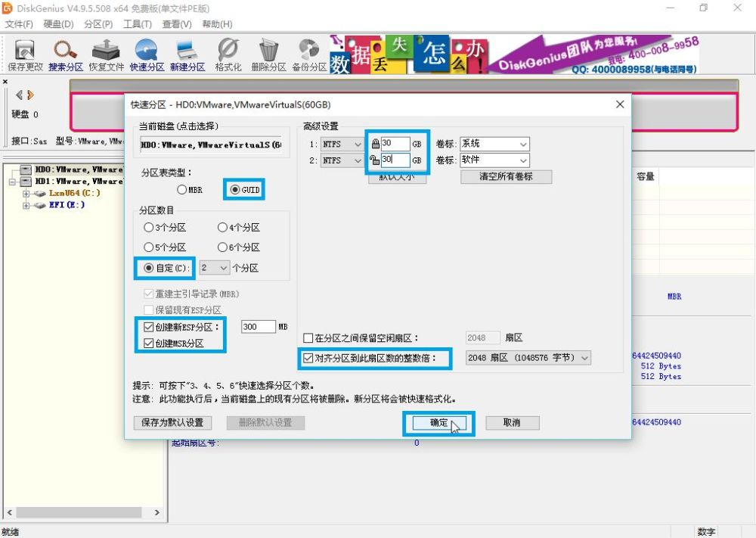Toggle the 创建新ESP分区 checkbox
Image resolution: width=756 pixels, height=538 pixels.
148,327
